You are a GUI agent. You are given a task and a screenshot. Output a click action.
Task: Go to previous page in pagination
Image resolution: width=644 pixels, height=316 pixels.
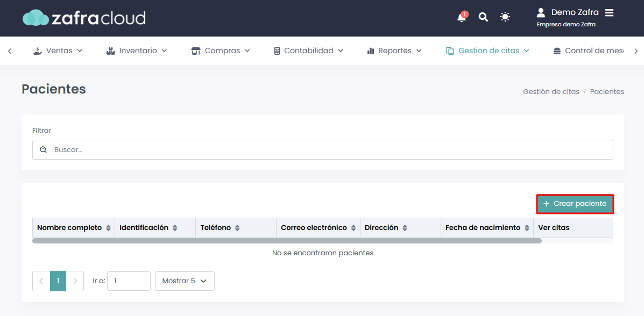(41, 281)
